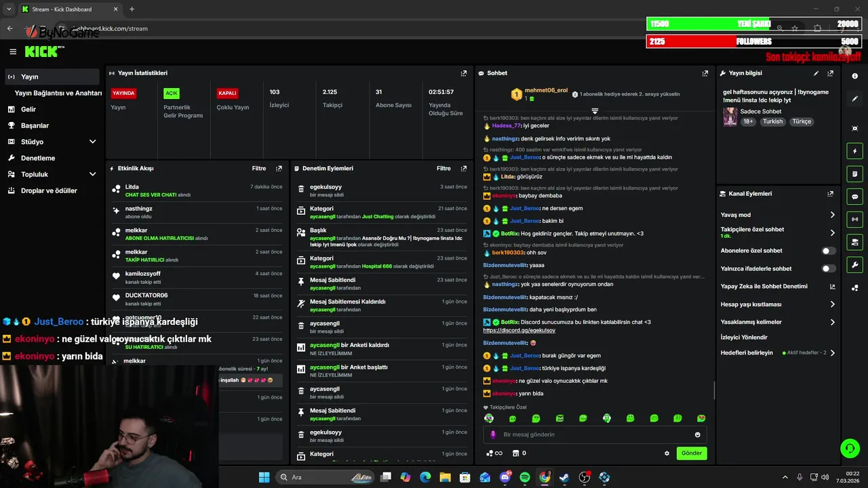868x488 pixels.
Task: Focus the Bir mesaj gönderin input field
Action: (x=595, y=434)
